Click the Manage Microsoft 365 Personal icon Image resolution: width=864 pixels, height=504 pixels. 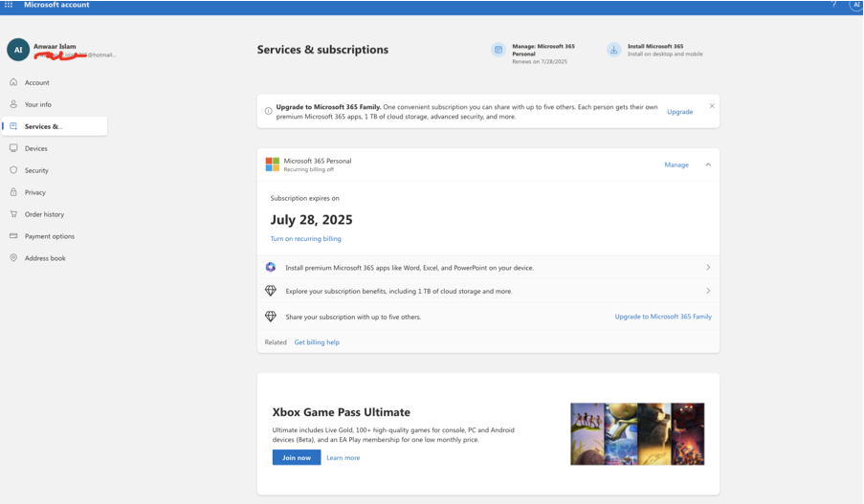[498, 50]
